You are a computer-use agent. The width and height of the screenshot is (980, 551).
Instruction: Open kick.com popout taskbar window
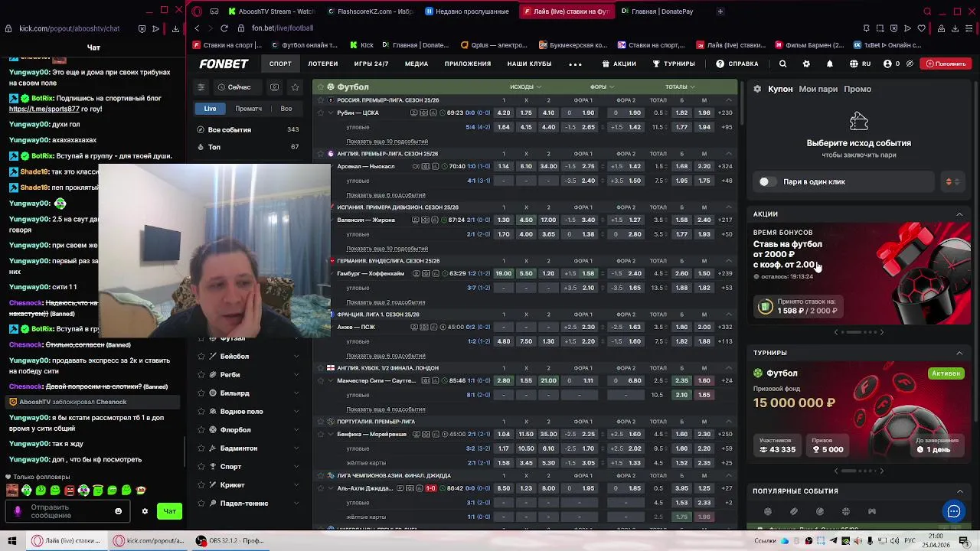pos(149,541)
